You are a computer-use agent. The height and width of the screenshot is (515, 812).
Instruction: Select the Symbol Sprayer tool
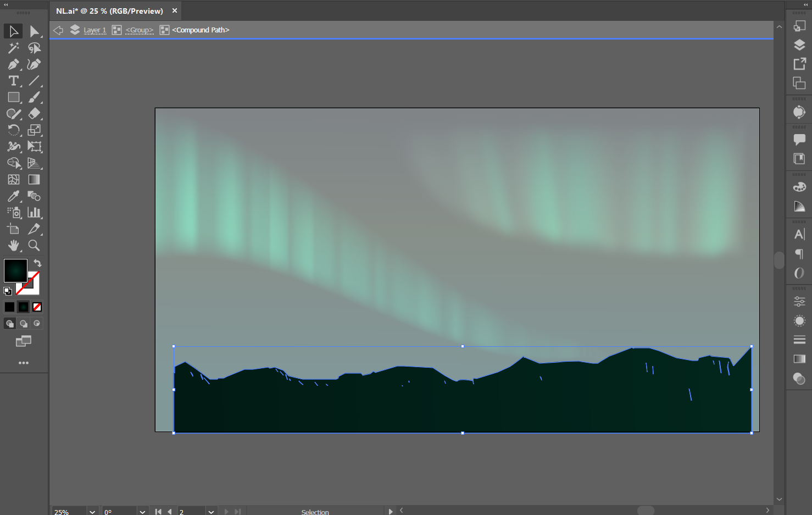click(14, 213)
